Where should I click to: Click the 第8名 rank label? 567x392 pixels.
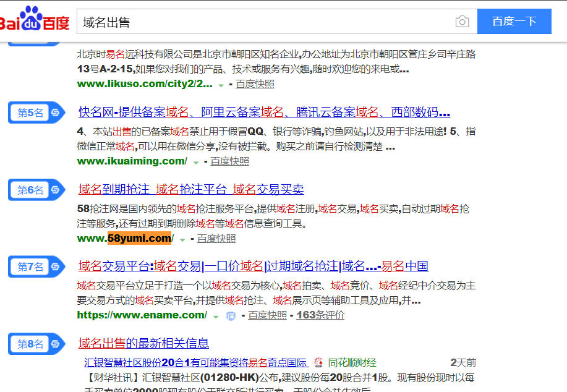pos(30,344)
